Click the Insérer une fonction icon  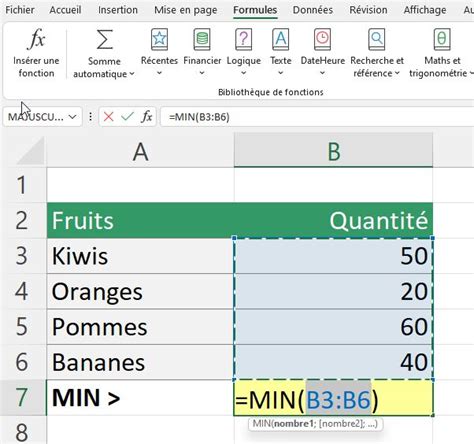pyautogui.click(x=36, y=39)
